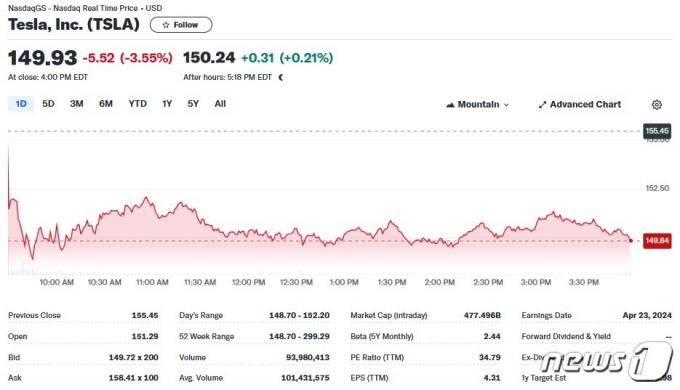
Task: Click the 10:00 AM axis label
Action: (x=57, y=282)
